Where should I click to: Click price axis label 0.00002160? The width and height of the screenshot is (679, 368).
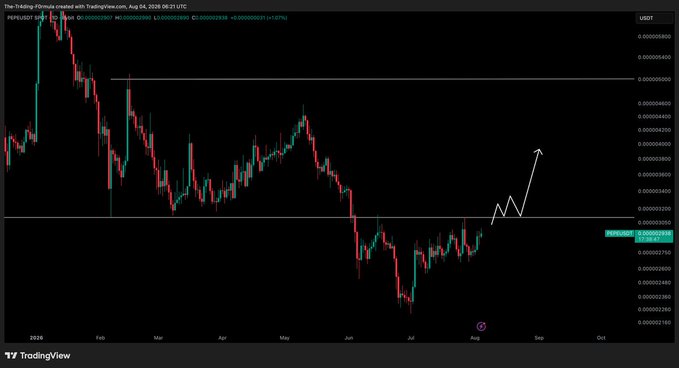[x=655, y=323]
